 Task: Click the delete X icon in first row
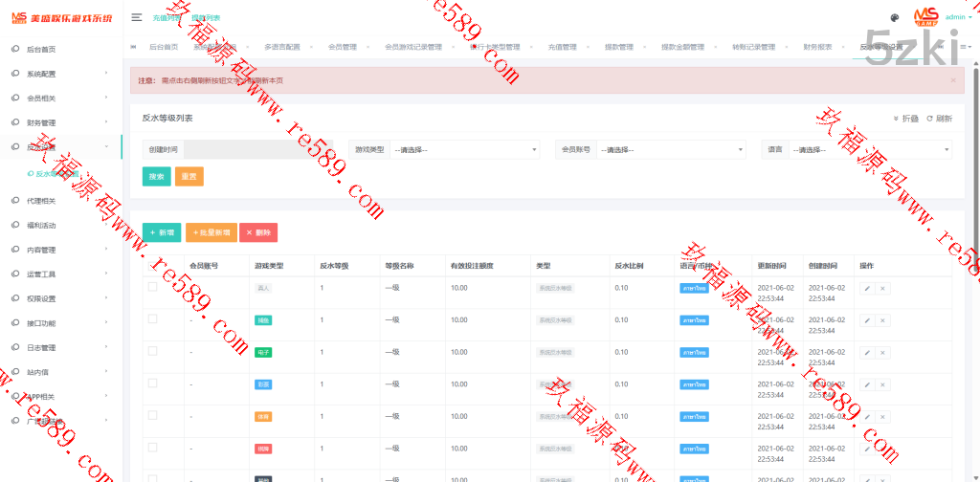[882, 288]
